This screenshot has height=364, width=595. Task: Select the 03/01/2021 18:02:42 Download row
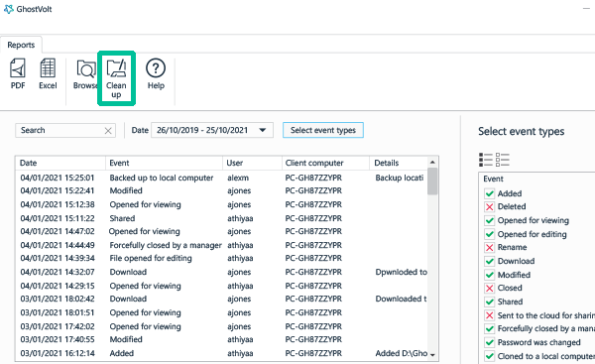tap(221, 299)
